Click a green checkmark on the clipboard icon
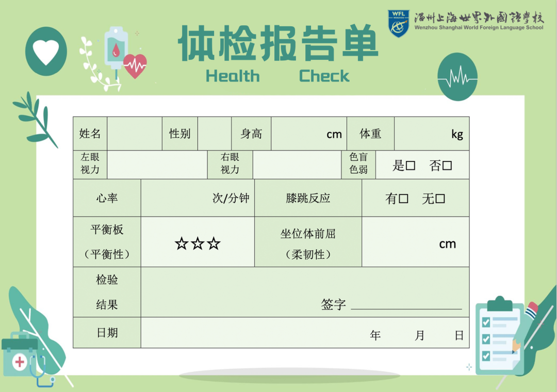557x392 pixels. tap(485, 322)
